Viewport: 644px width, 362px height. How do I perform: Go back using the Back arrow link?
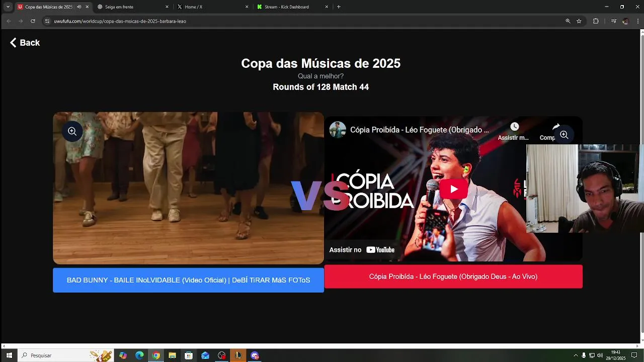coord(25,43)
